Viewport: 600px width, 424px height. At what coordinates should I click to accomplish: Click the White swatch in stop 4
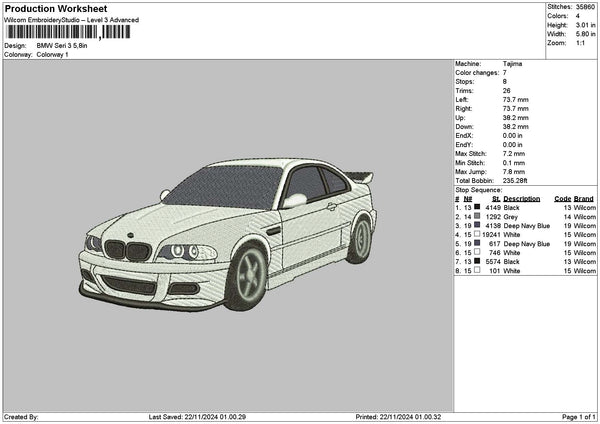pos(477,234)
